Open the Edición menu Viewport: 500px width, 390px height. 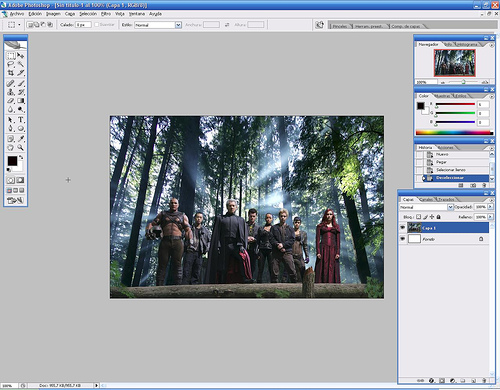click(35, 14)
